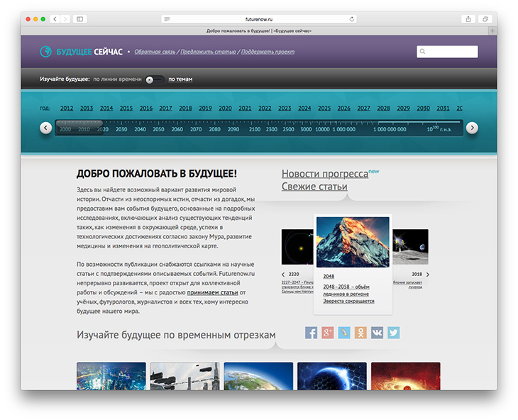518x420 pixels.
Task: Click the Twitter bird share icon
Action: [x=393, y=332]
